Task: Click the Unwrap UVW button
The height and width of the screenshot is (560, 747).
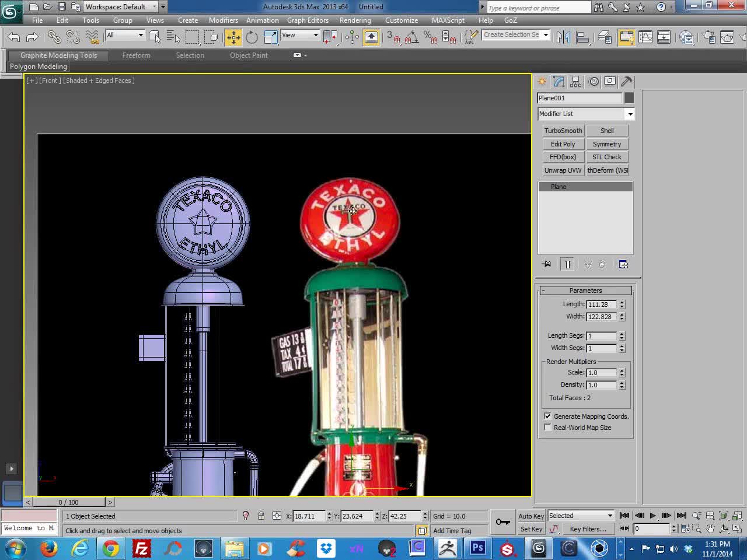Action: pos(563,170)
